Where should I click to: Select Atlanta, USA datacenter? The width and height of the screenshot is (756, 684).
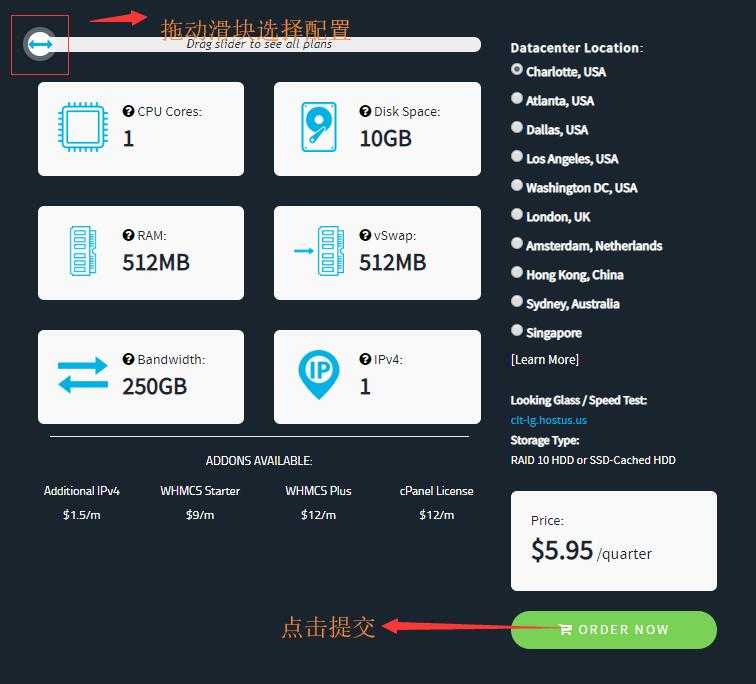[x=517, y=98]
